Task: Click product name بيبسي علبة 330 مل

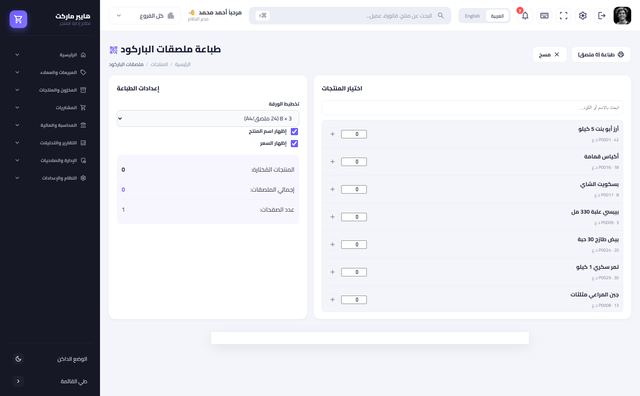Action: [x=595, y=212]
